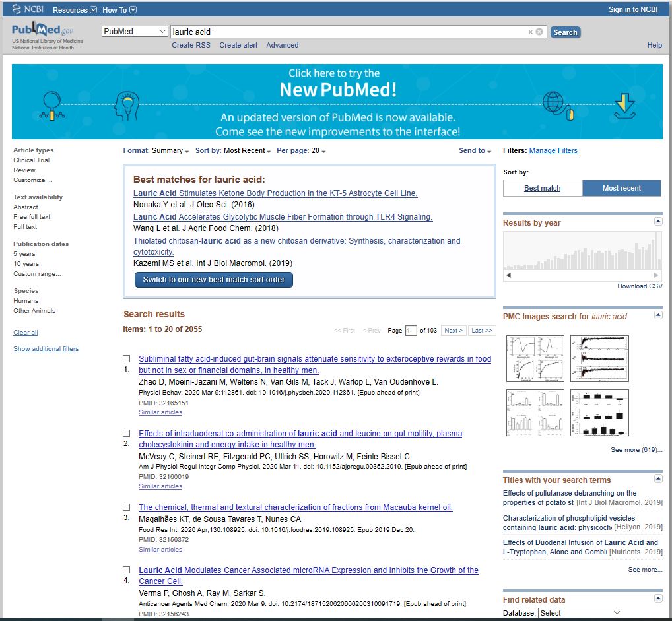The height and width of the screenshot is (621, 672).
Task: Filter by Review article type
Action: (x=24, y=170)
